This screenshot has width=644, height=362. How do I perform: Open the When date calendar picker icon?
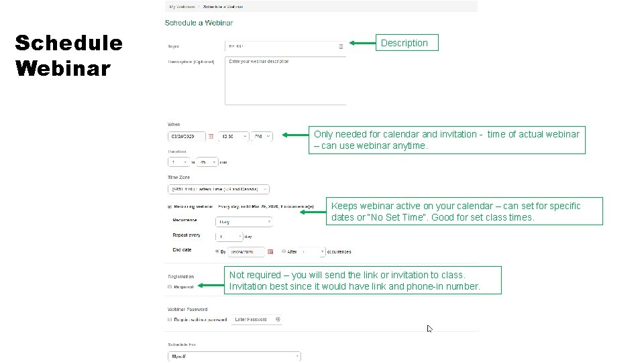[x=211, y=136]
